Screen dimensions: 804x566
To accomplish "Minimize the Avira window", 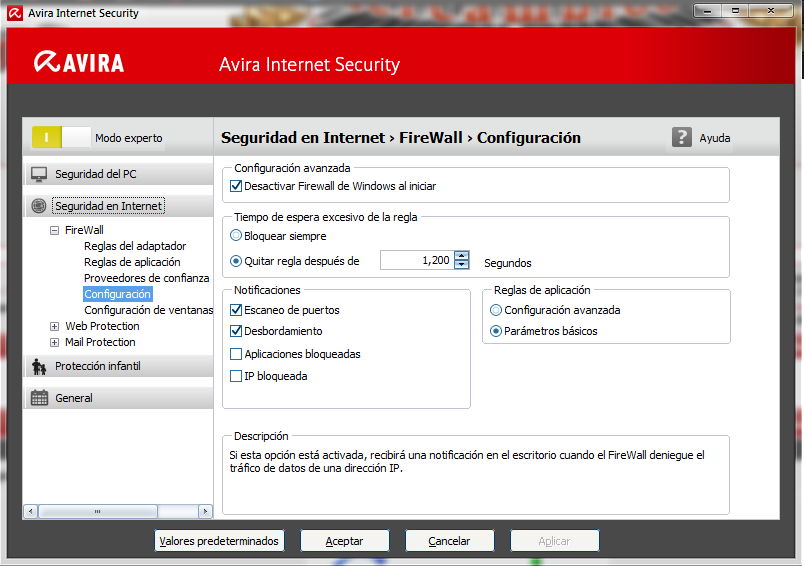I will pos(708,10).
